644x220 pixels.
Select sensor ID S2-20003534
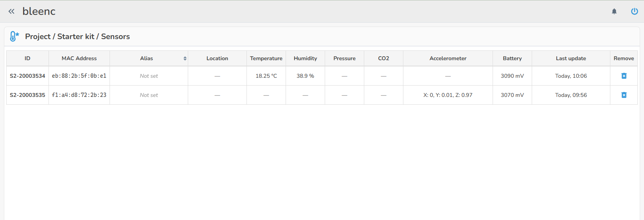[x=27, y=76]
